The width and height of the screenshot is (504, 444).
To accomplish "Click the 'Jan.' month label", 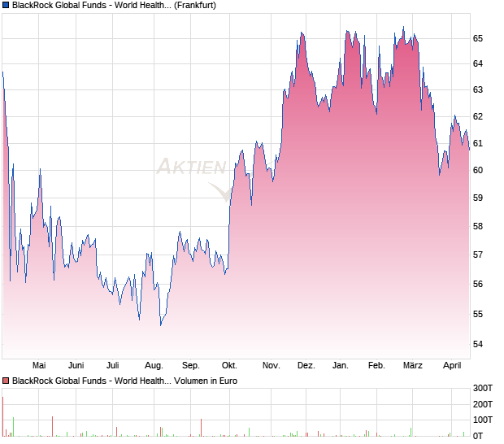I will point(341,366).
